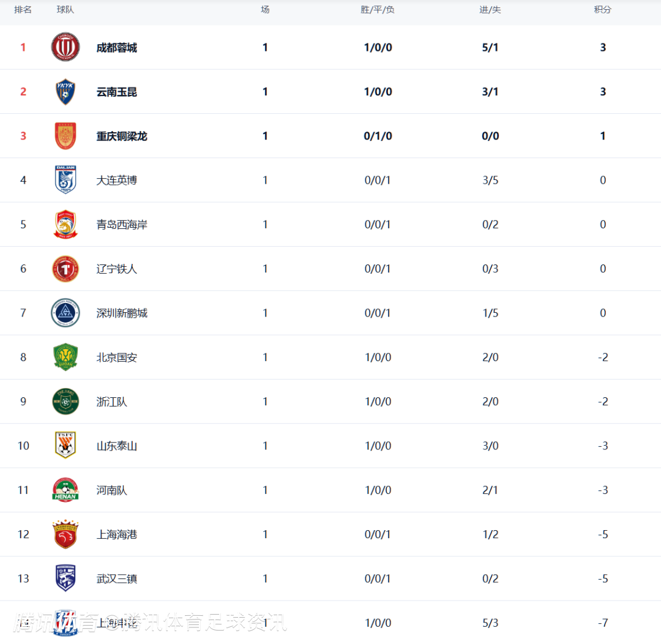Select the Beijing Guoan green badge
Viewport: 661px width, 644px height.
coord(65,358)
